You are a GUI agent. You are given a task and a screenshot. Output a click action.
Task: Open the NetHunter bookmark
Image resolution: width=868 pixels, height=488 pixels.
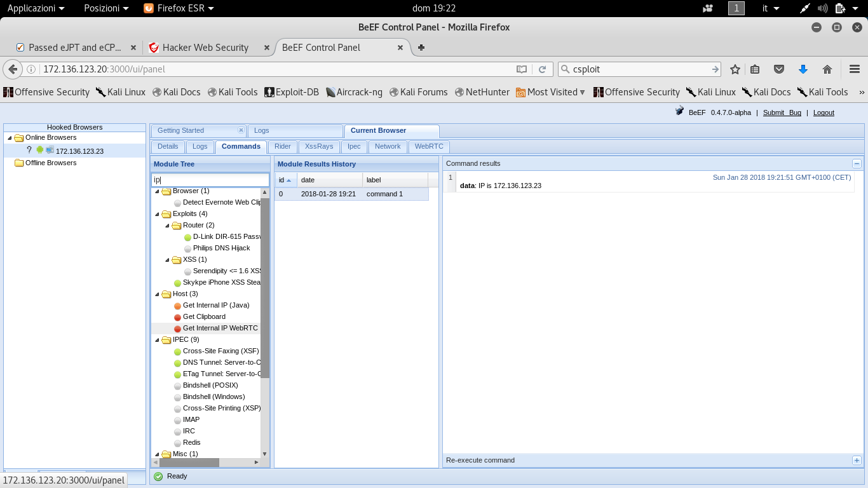[x=482, y=92]
